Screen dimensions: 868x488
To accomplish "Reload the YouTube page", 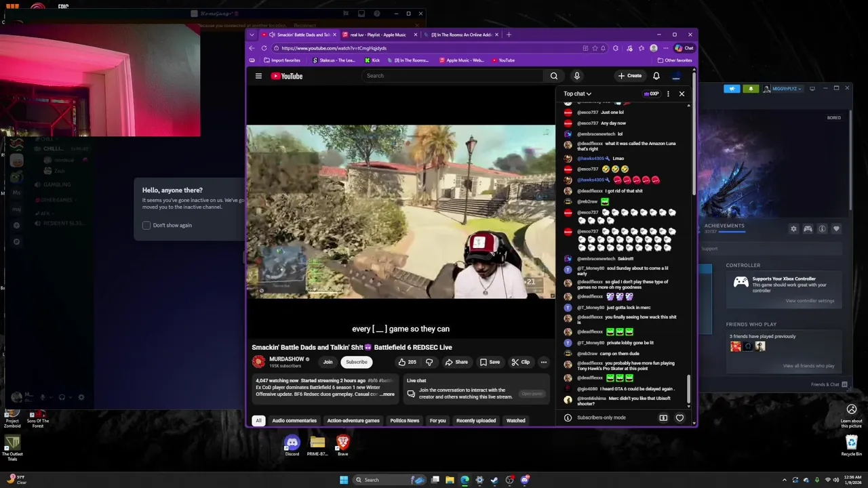I will point(264,48).
